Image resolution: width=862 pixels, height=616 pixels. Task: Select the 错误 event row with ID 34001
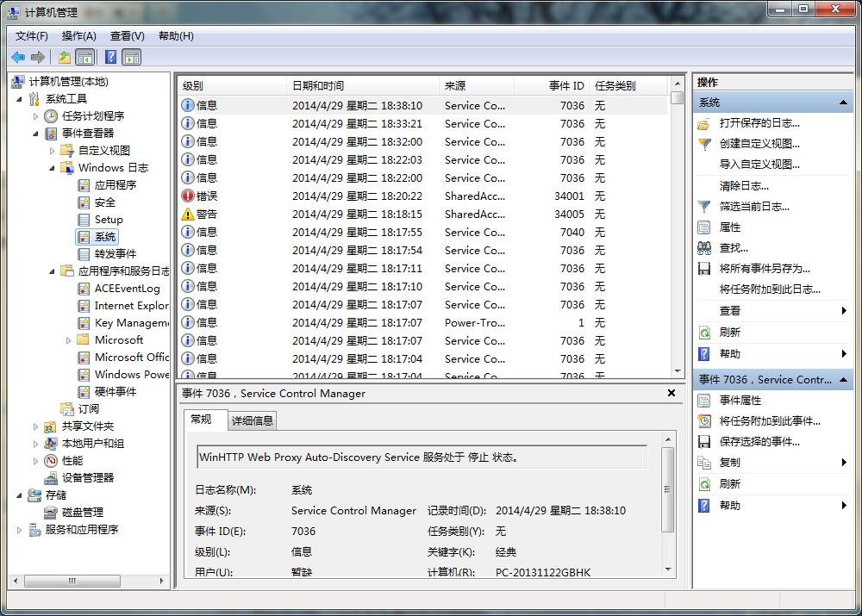coord(422,196)
